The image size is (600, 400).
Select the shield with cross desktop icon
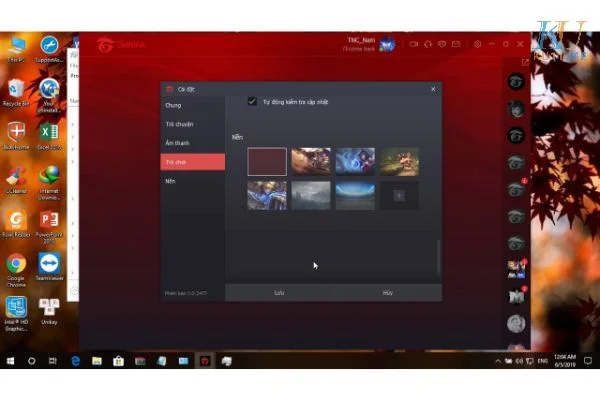(x=16, y=137)
